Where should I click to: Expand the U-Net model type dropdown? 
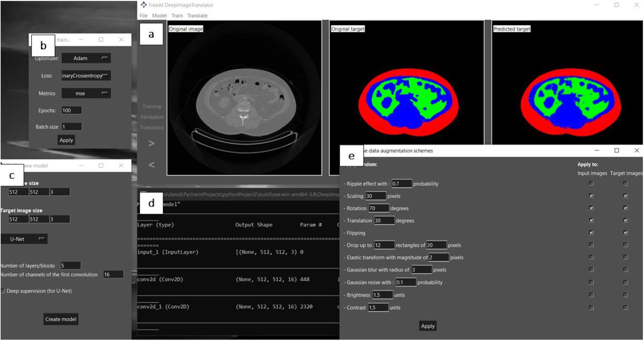click(24, 239)
